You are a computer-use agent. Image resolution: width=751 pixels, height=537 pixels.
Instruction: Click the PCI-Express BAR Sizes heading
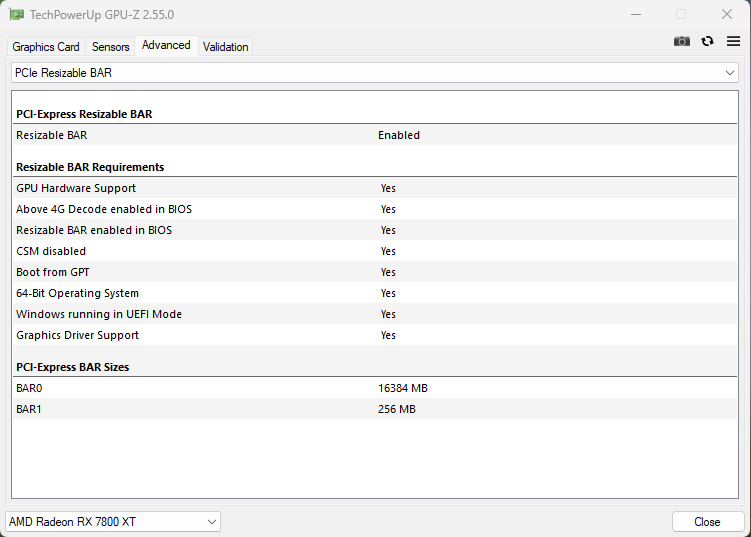pos(73,367)
